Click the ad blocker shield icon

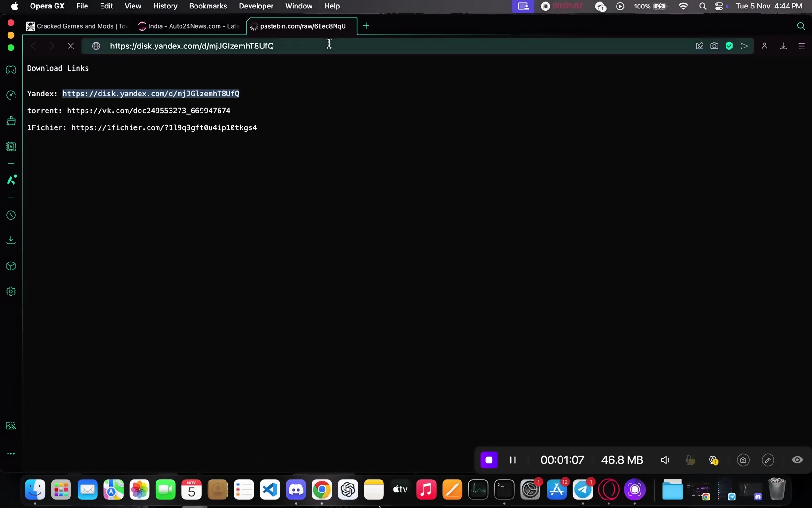729,46
